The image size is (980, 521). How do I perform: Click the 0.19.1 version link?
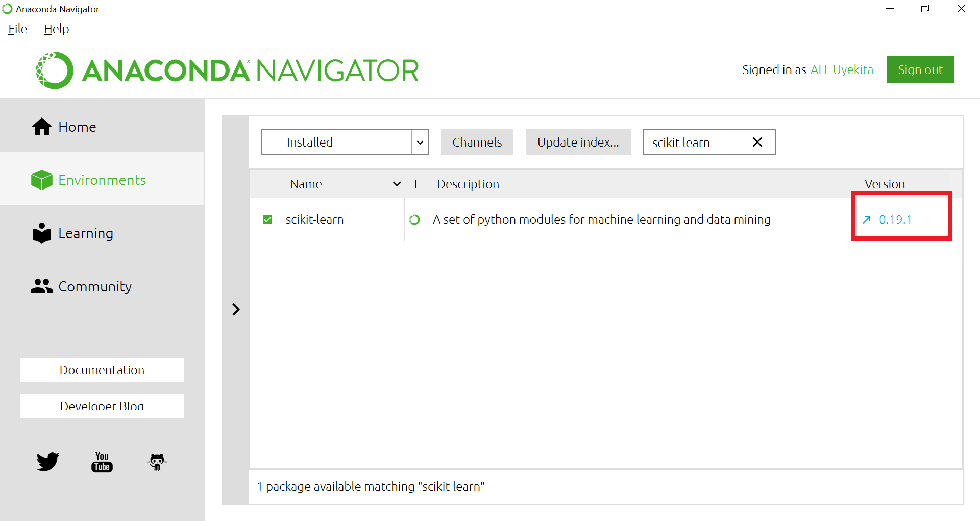[895, 220]
